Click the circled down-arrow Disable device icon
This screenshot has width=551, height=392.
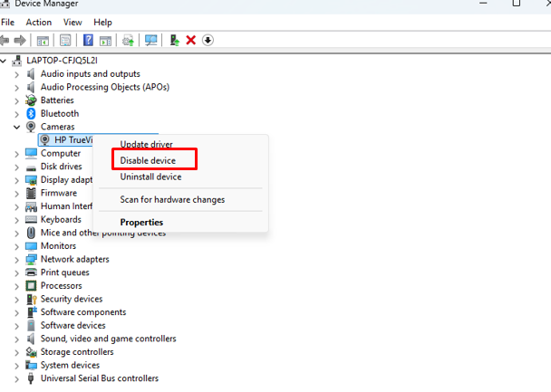(x=208, y=40)
